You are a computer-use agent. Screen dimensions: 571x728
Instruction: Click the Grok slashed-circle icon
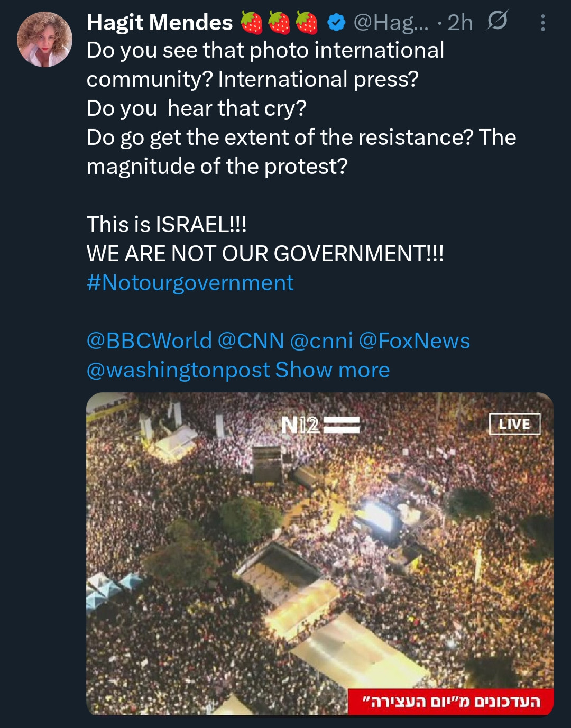click(496, 22)
